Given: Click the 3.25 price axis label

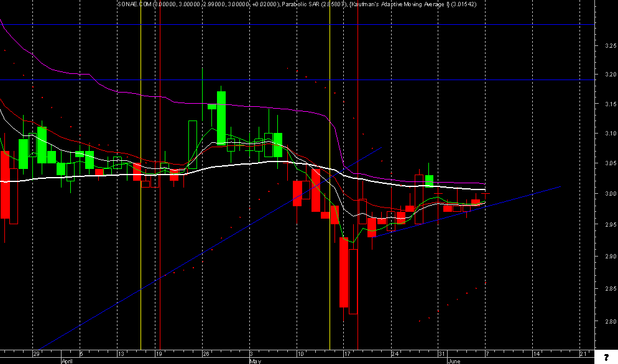Looking at the screenshot, I should click(x=611, y=46).
